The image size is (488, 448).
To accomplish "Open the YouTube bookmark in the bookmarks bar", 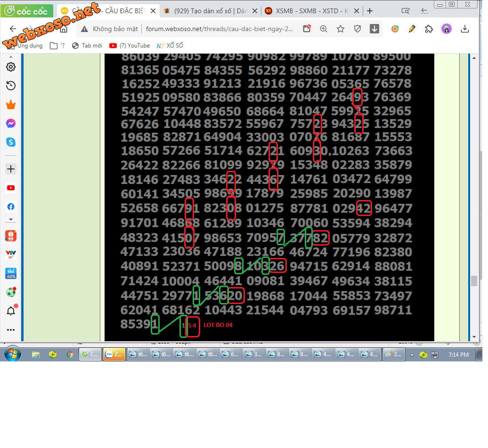I will [130, 46].
